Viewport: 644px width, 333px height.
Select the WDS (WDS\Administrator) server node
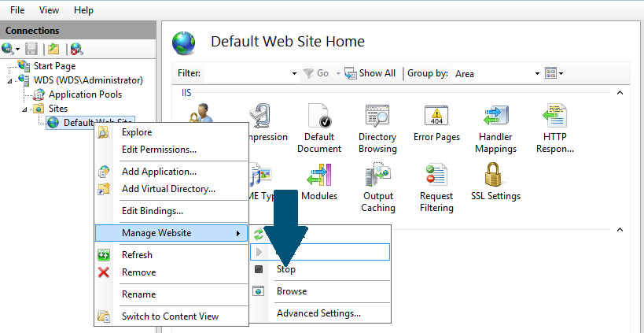[88, 80]
